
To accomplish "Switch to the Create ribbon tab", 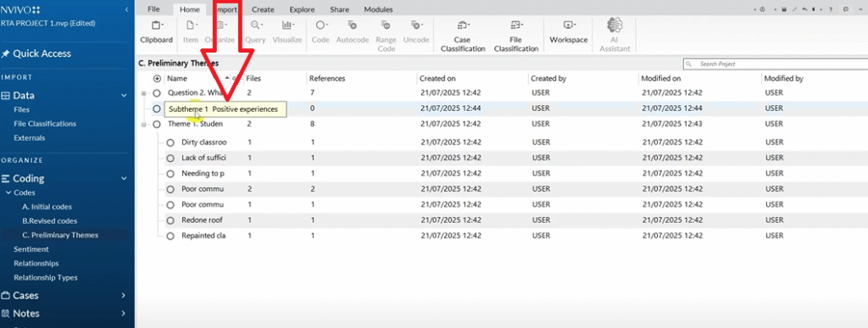I will (x=264, y=9).
